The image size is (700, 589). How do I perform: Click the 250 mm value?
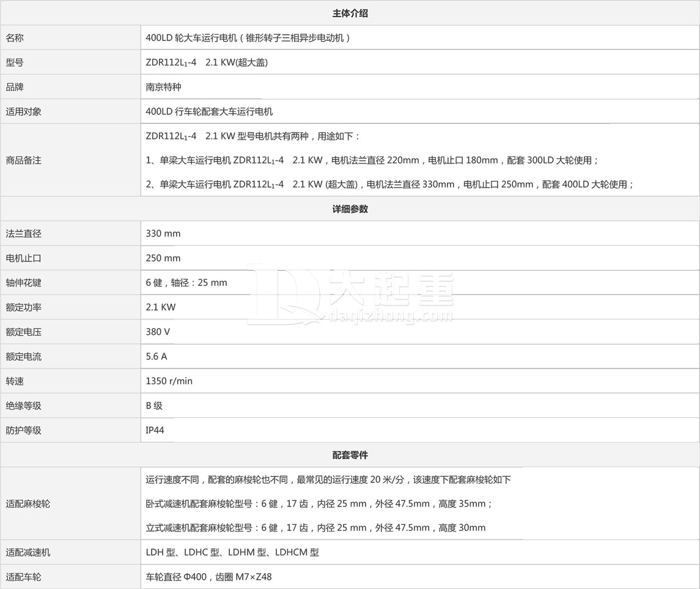[x=163, y=258]
